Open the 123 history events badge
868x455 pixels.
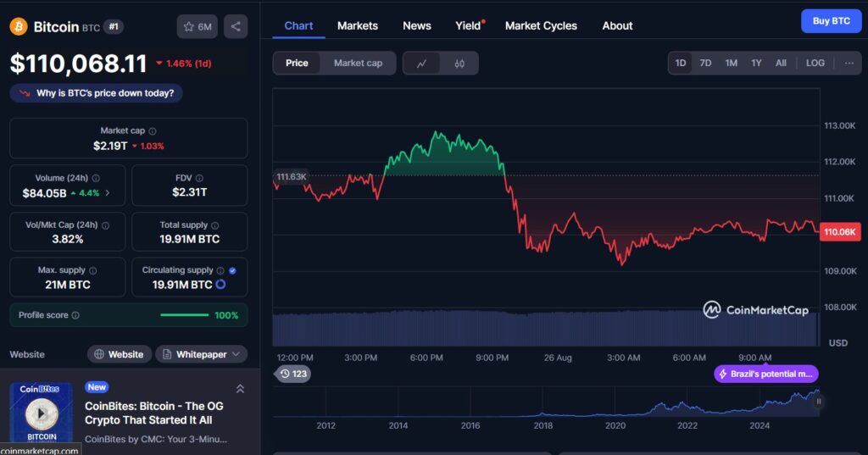coord(292,374)
